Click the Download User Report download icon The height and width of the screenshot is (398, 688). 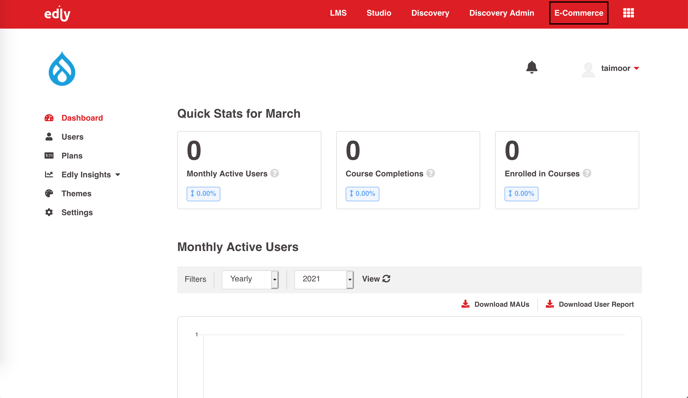[550, 304]
